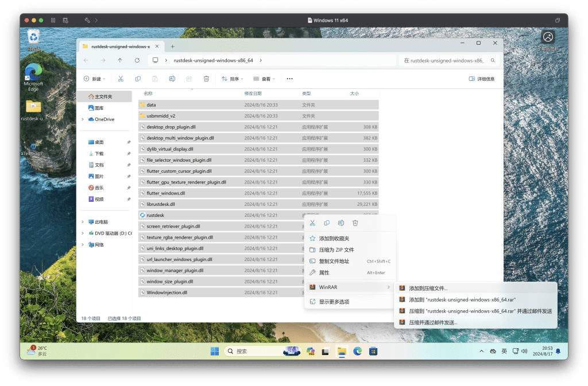Click the Copy icon in the context menu
The image size is (588, 386).
326,223
